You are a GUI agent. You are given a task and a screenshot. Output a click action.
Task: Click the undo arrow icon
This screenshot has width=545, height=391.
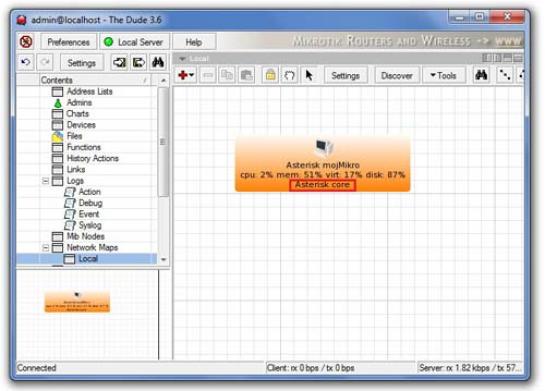click(26, 63)
